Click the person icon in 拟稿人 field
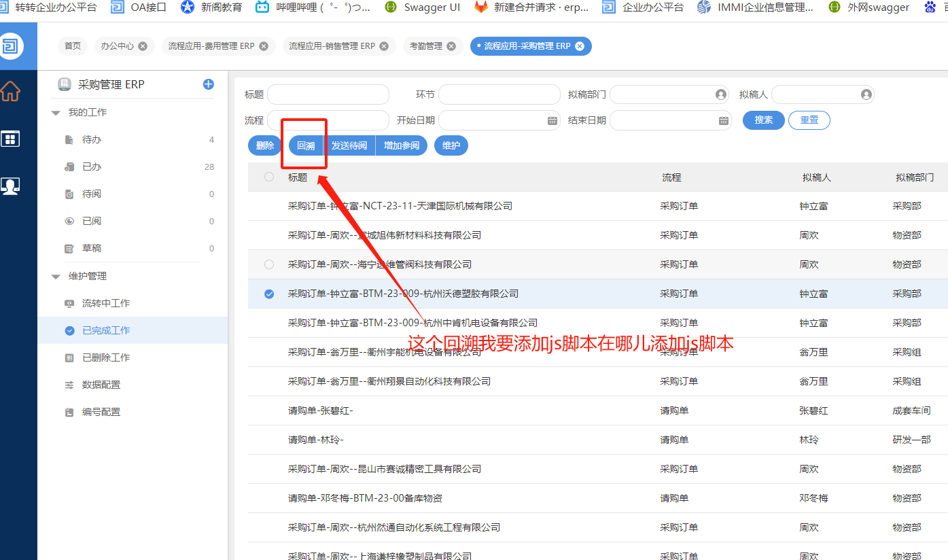Viewport: 948px width, 560px height. [866, 94]
